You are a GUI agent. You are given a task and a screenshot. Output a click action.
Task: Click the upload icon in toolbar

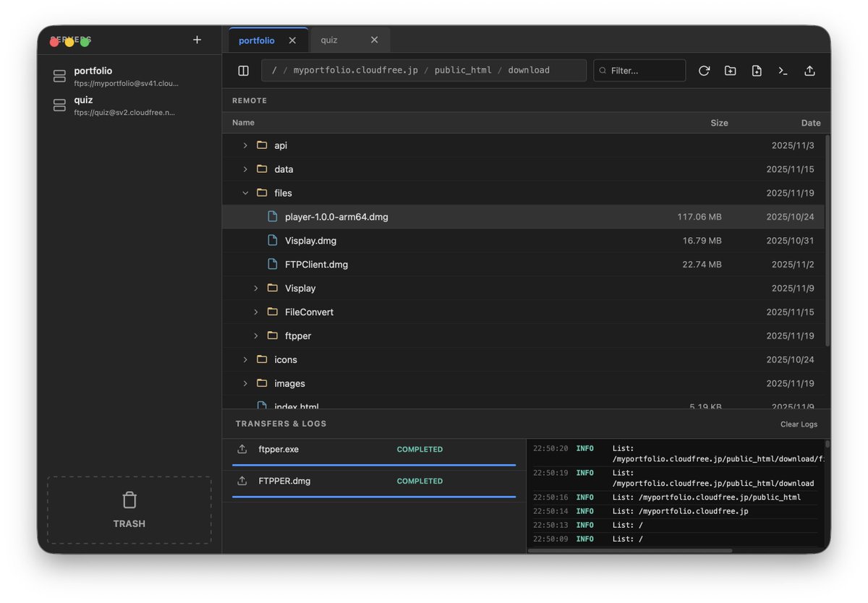809,70
